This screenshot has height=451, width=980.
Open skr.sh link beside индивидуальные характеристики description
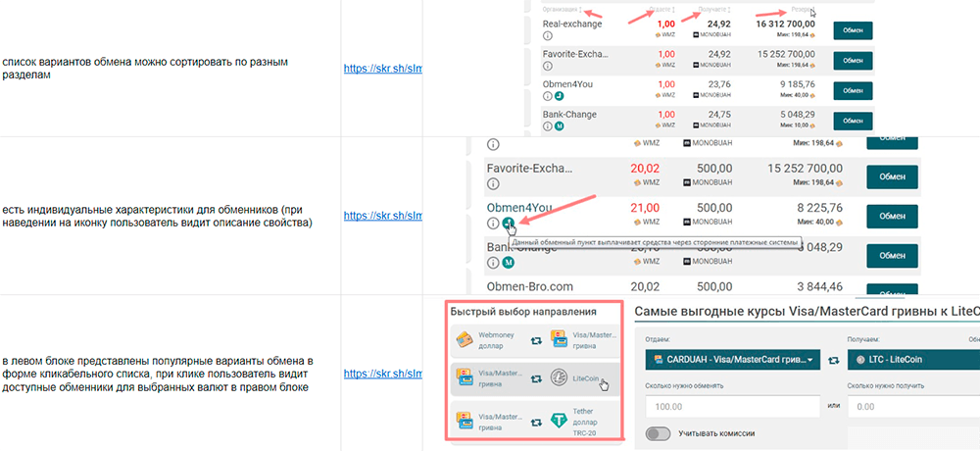tap(383, 216)
